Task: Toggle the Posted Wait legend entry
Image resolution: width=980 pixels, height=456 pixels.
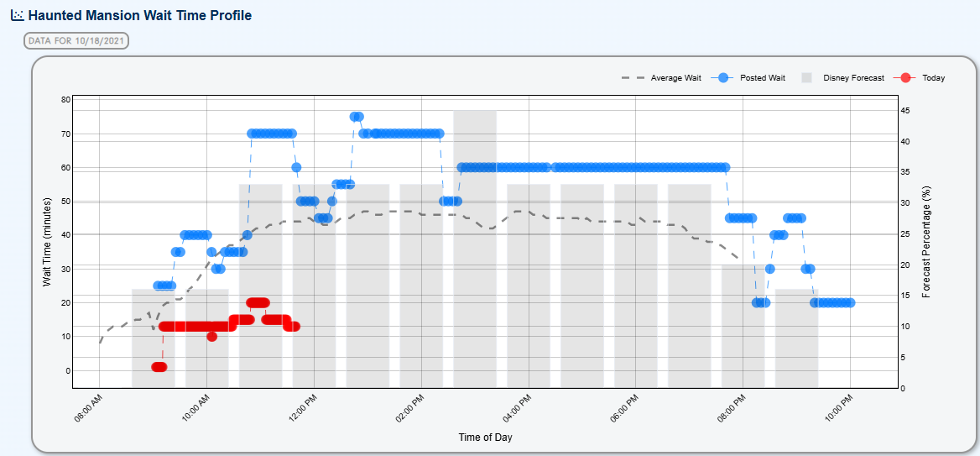Action: coord(748,78)
